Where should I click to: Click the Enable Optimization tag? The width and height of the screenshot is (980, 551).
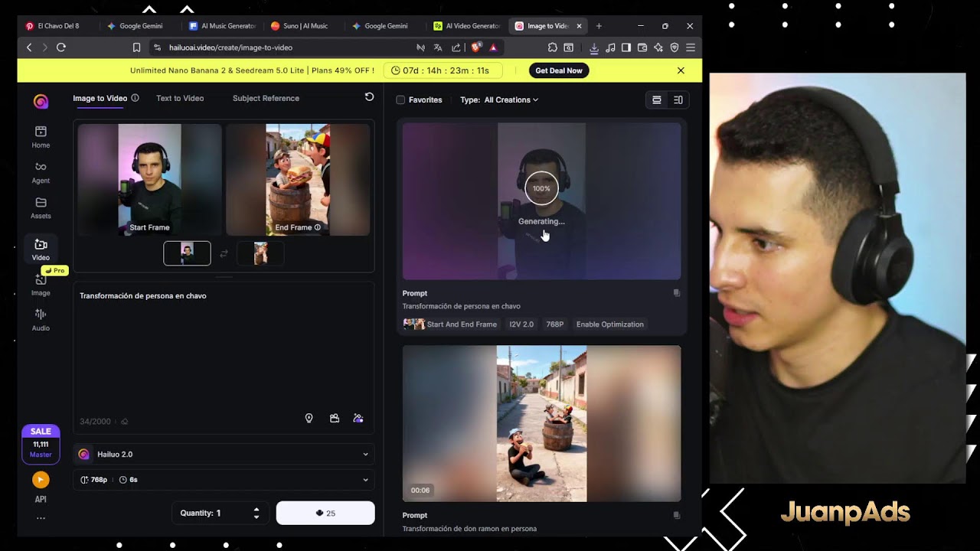pyautogui.click(x=609, y=324)
